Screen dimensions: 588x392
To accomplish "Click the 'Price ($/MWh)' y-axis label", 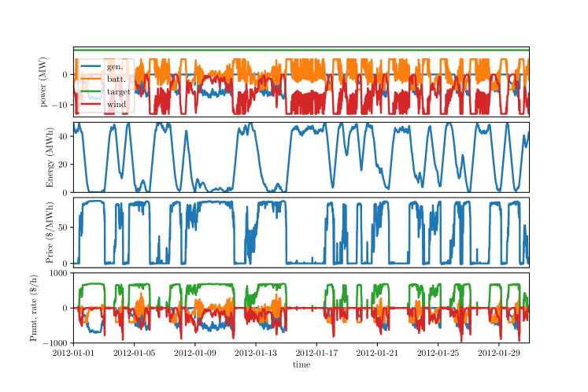I will point(49,232).
